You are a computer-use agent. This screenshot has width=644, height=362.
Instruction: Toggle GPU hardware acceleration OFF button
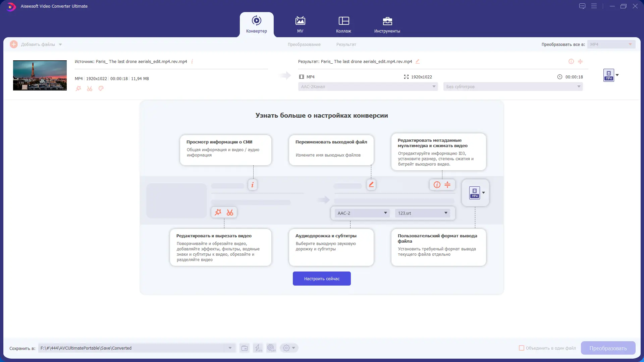click(x=271, y=348)
